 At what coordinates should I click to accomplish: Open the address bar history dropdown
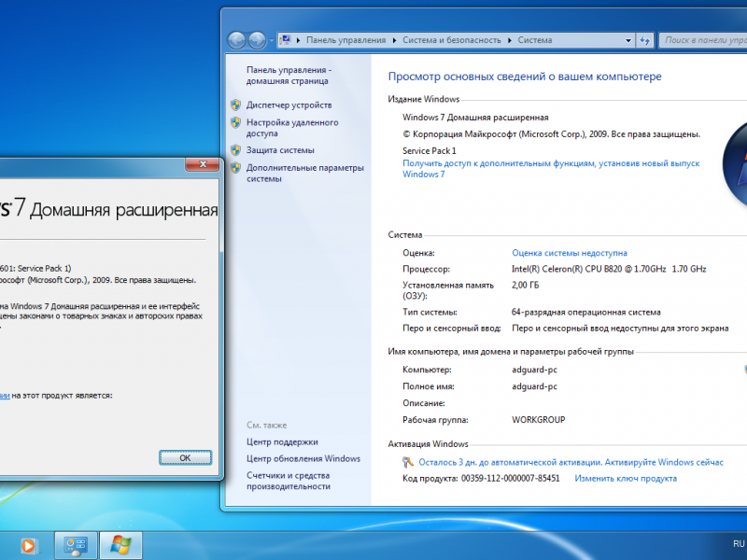[628, 40]
